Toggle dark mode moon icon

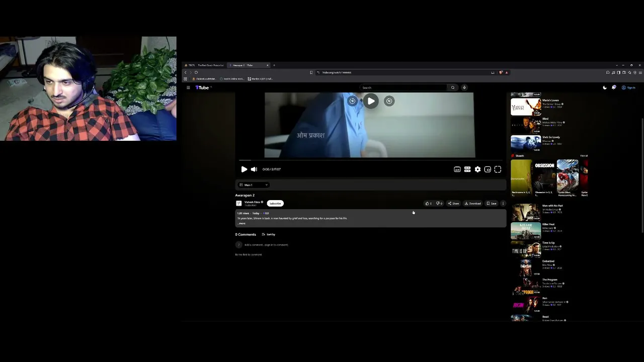(605, 87)
